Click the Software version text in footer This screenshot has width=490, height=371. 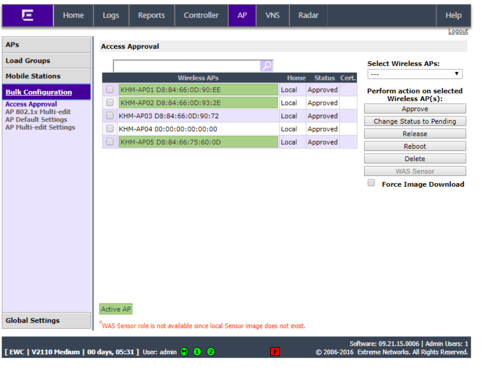point(384,343)
